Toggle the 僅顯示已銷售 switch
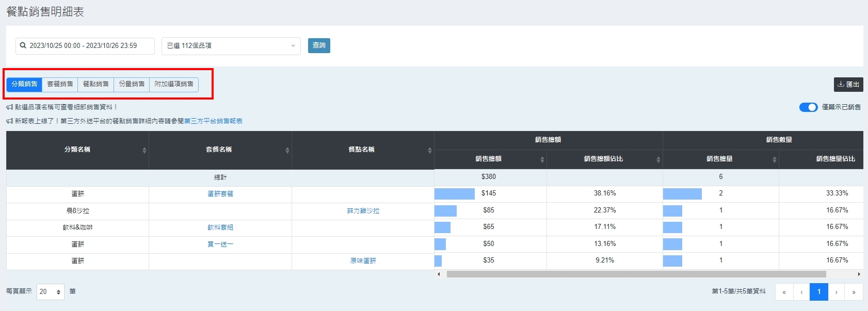Screen dimensions: 868x311 (x=808, y=107)
